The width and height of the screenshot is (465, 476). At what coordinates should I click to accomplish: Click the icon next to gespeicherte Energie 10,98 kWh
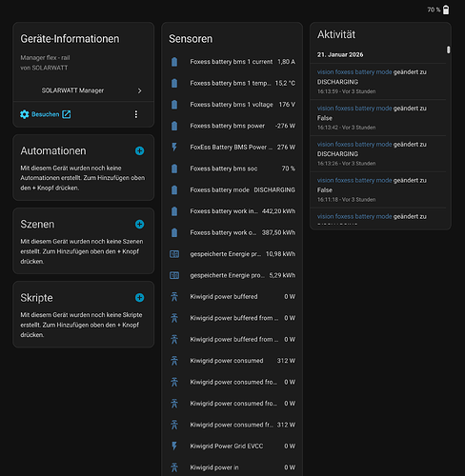(x=174, y=254)
